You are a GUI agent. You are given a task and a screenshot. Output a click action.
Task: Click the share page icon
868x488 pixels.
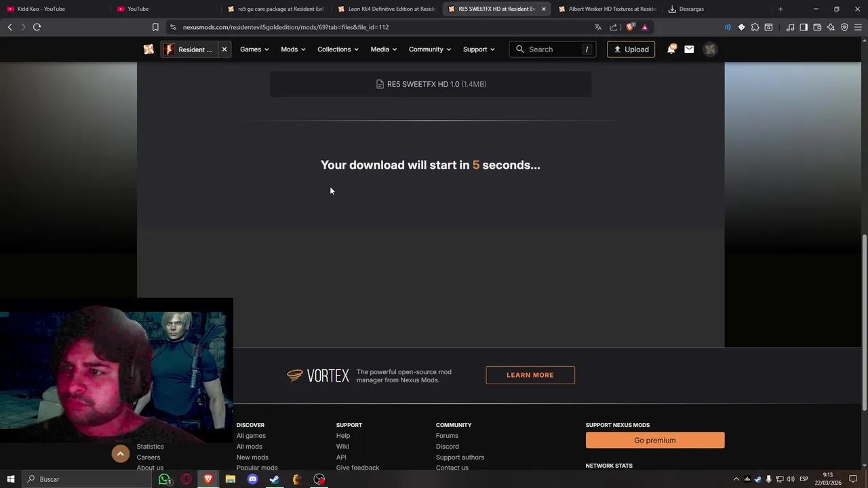614,27
